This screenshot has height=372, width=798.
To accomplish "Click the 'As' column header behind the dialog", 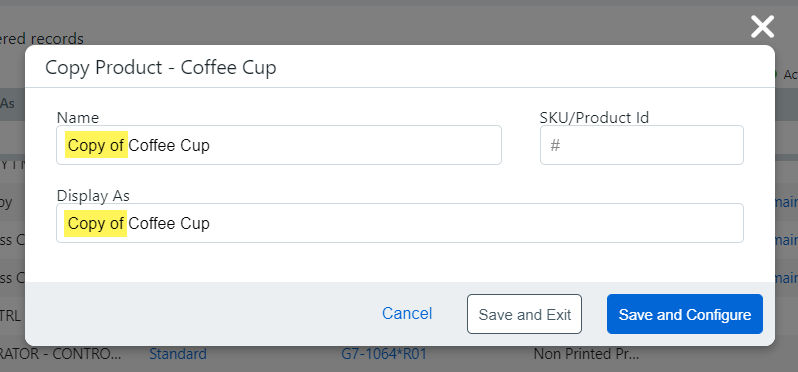I will (x=8, y=103).
